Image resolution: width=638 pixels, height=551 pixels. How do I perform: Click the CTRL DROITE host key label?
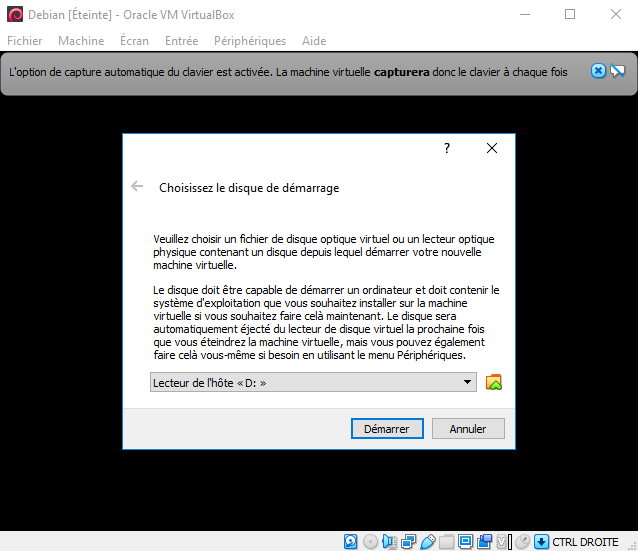[585, 542]
